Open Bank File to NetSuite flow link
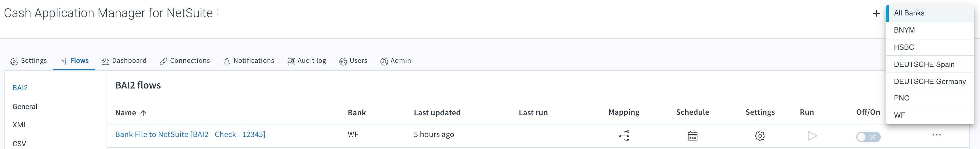Image resolution: width=980 pixels, height=149 pixels. pyautogui.click(x=190, y=134)
